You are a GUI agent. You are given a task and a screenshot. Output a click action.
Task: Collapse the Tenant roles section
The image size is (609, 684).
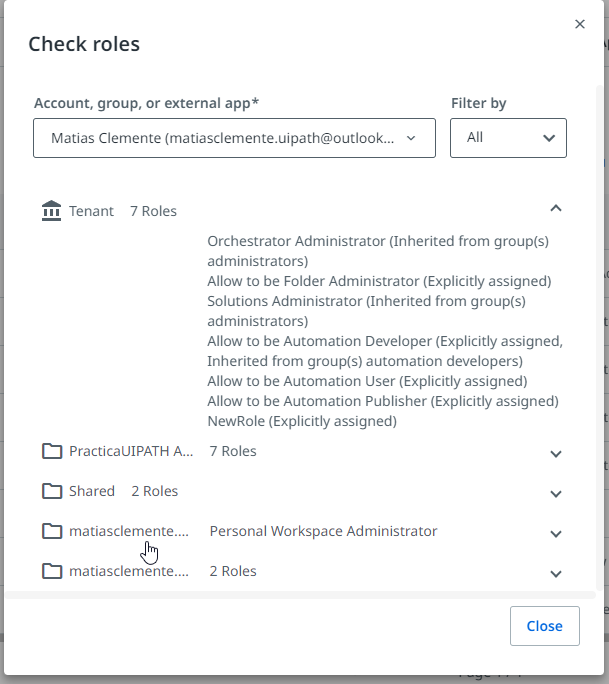[557, 209]
